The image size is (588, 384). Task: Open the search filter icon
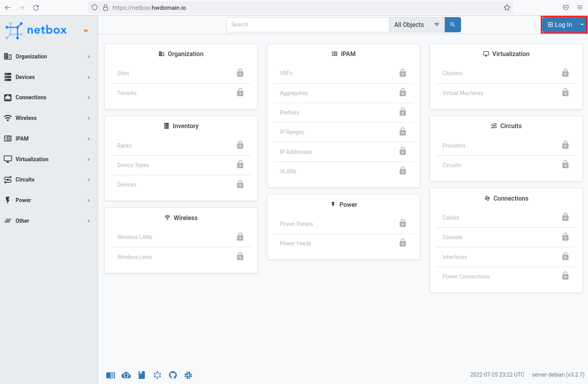pos(437,25)
